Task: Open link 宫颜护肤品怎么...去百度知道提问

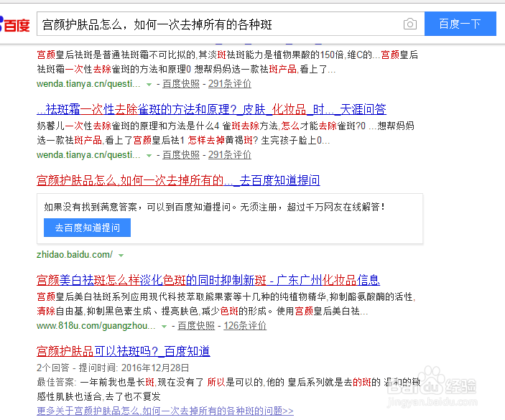Action: click(x=178, y=180)
